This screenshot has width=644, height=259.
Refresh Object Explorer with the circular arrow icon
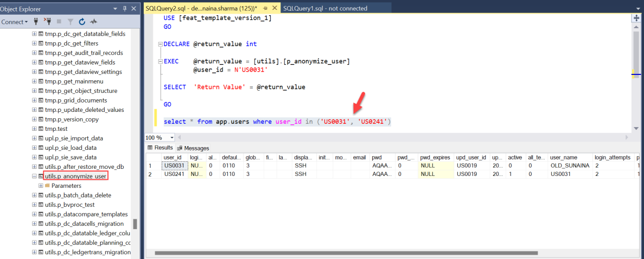click(82, 21)
